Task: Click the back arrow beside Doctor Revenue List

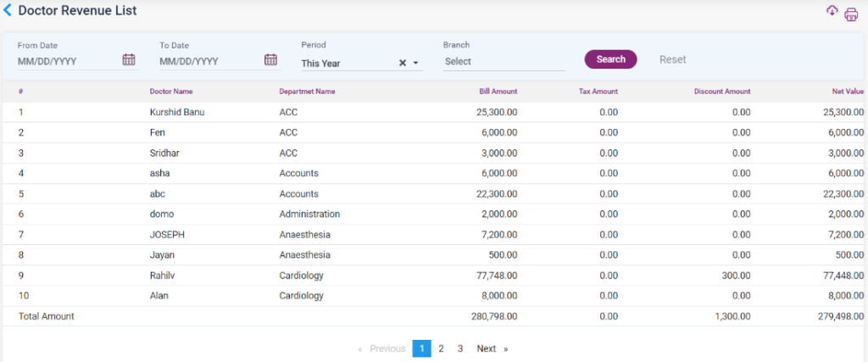Action: click(8, 11)
